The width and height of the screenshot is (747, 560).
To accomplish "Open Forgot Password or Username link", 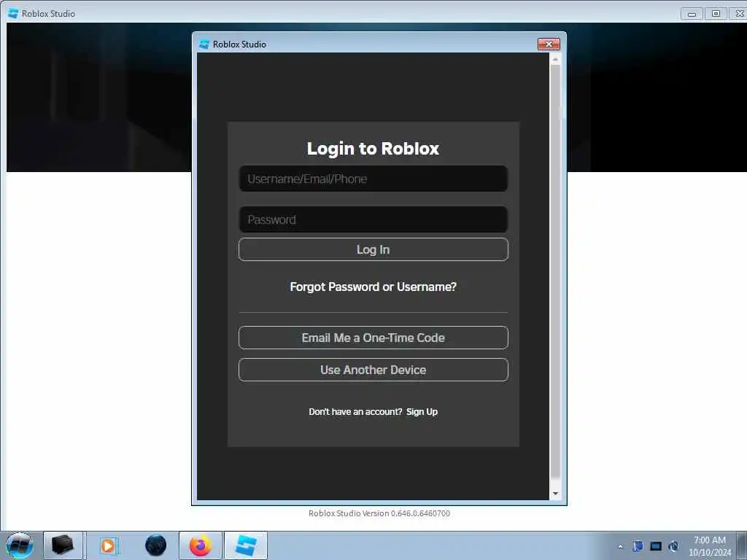I will [373, 287].
